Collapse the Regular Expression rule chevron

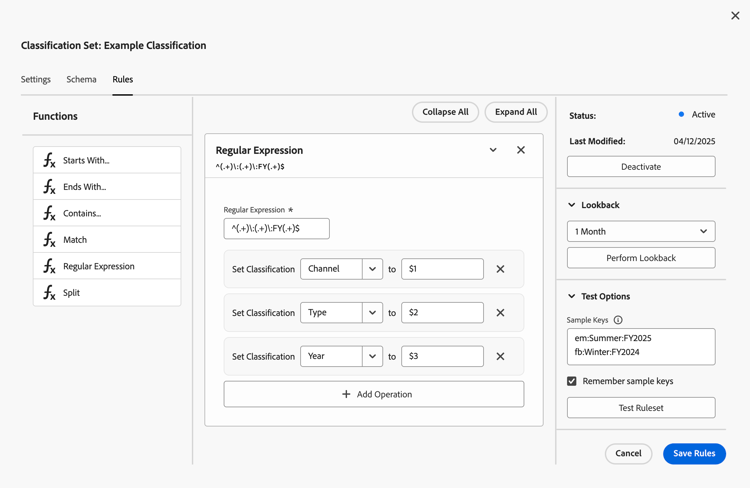pyautogui.click(x=493, y=150)
